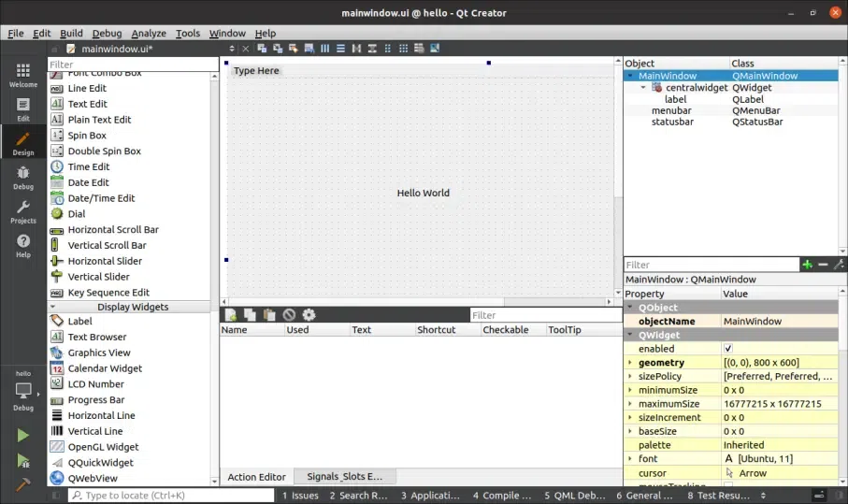Collapse the QObject property group
This screenshot has width=848, height=504.
click(630, 307)
